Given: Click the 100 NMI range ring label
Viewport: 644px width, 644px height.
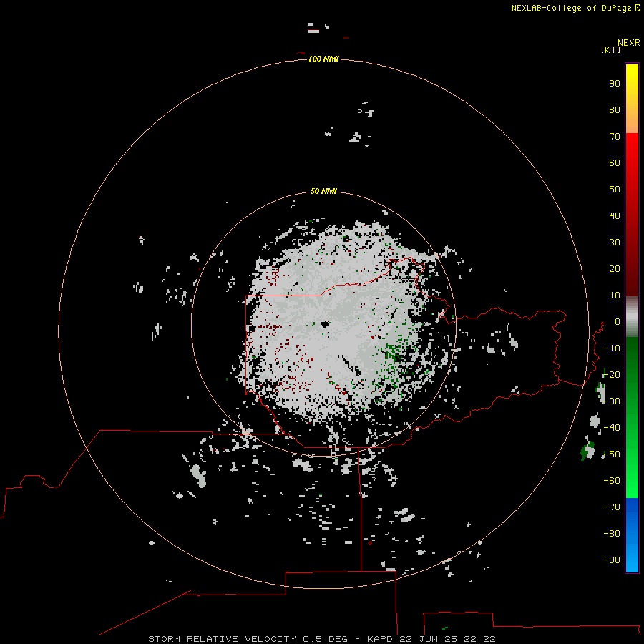Looking at the screenshot, I should pos(323,59).
